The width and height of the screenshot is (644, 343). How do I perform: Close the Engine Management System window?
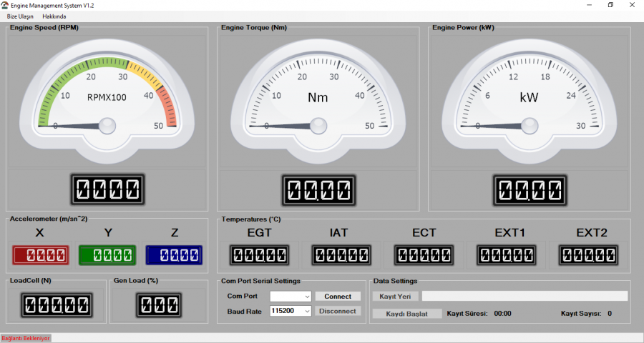coord(632,5)
